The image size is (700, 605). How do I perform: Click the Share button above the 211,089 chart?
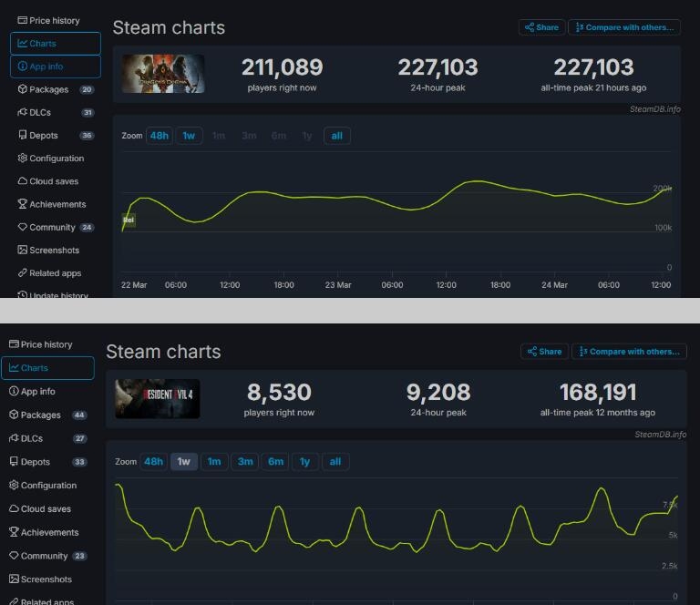point(542,27)
